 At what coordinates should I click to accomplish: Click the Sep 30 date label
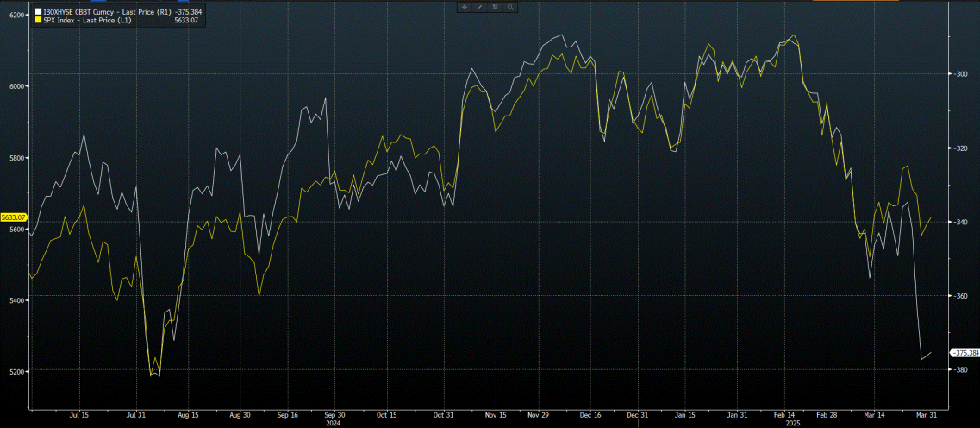[335, 414]
